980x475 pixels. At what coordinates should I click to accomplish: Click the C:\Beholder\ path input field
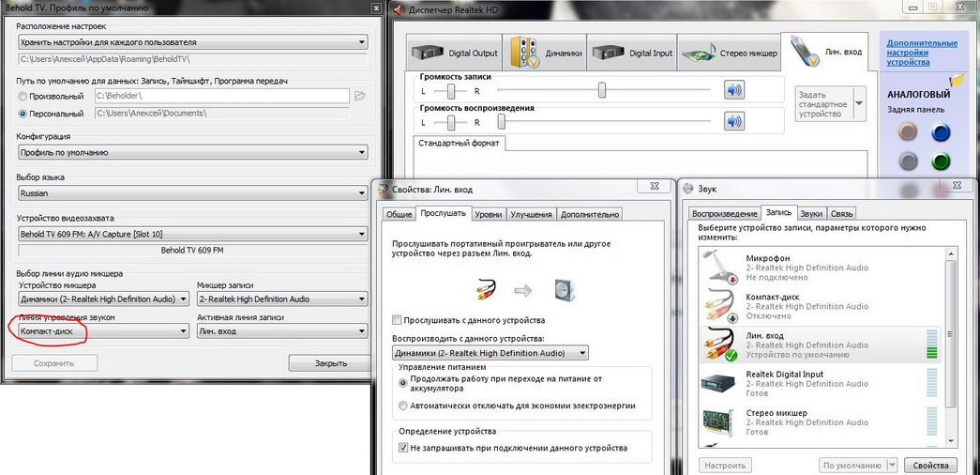(221, 96)
